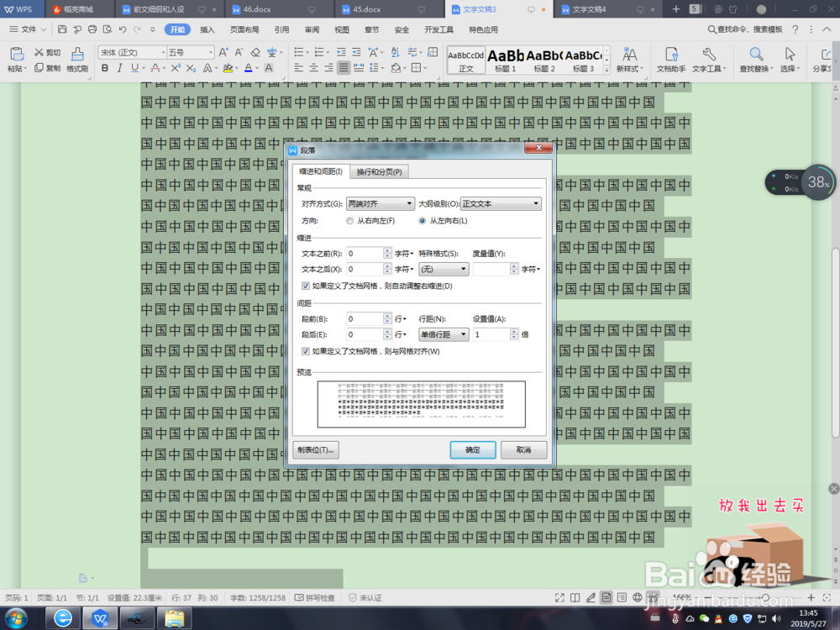840x630 pixels.
Task: Decrease font size with A- icon
Action: (x=239, y=52)
